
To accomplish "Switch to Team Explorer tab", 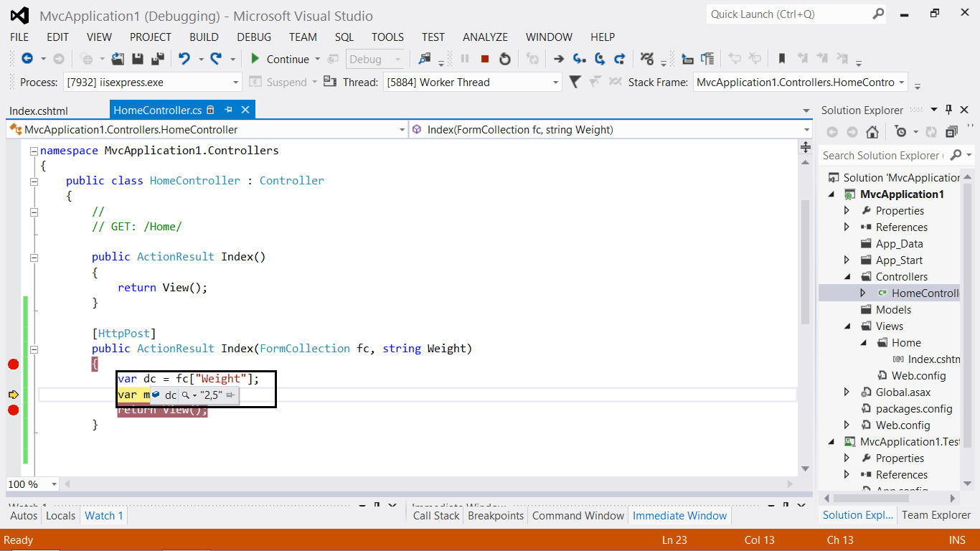I will point(936,515).
